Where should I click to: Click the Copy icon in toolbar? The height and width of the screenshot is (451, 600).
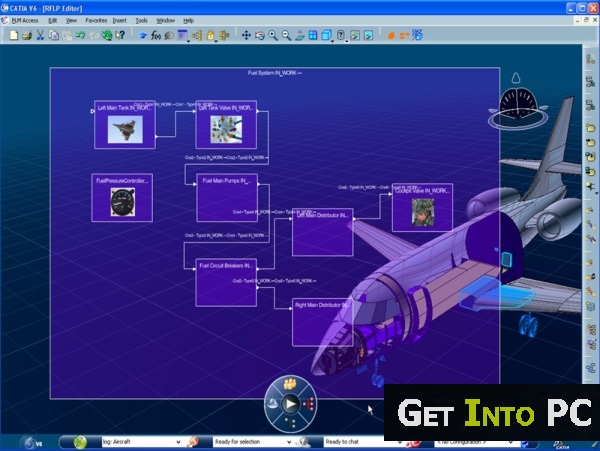(x=54, y=36)
